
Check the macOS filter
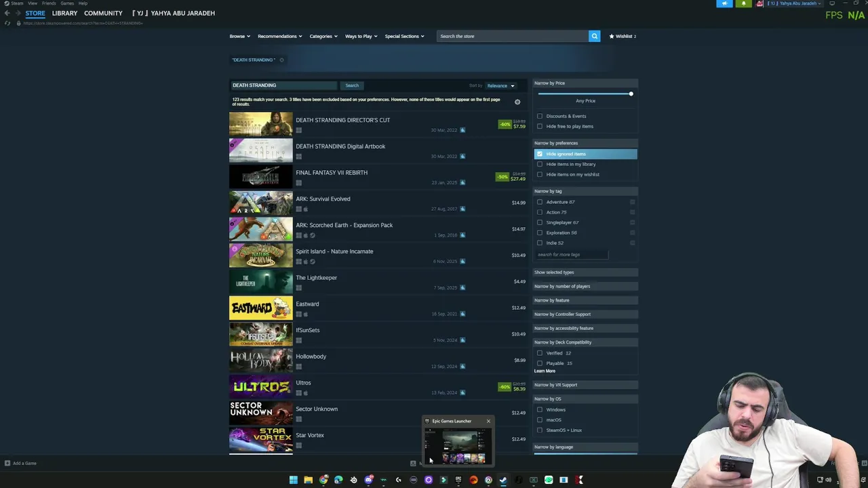[x=540, y=420]
